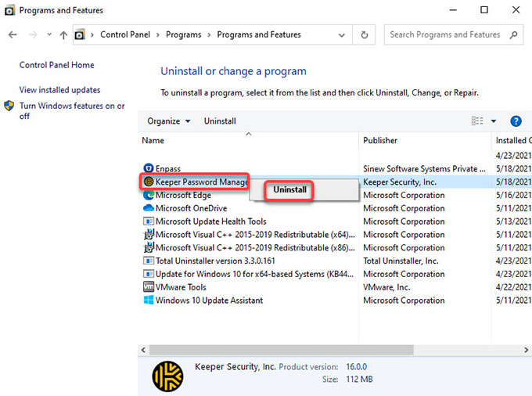Click the Windows features shield icon
Image resolution: width=532 pixels, height=396 pixels.
tap(9, 106)
